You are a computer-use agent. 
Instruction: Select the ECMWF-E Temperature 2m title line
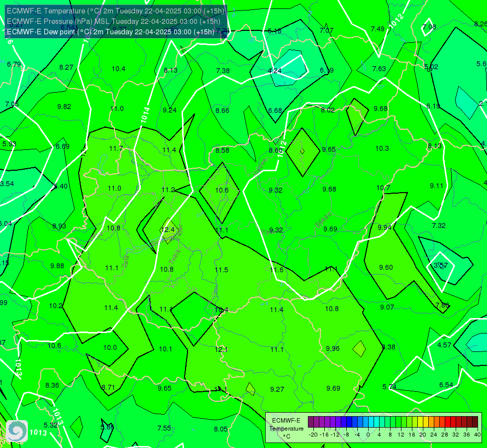pos(115,11)
